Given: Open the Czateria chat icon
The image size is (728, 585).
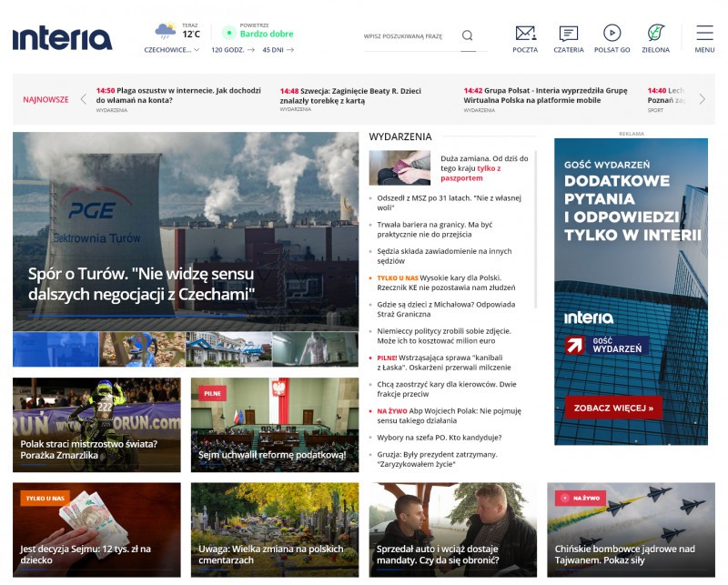Looking at the screenshot, I should tap(569, 34).
